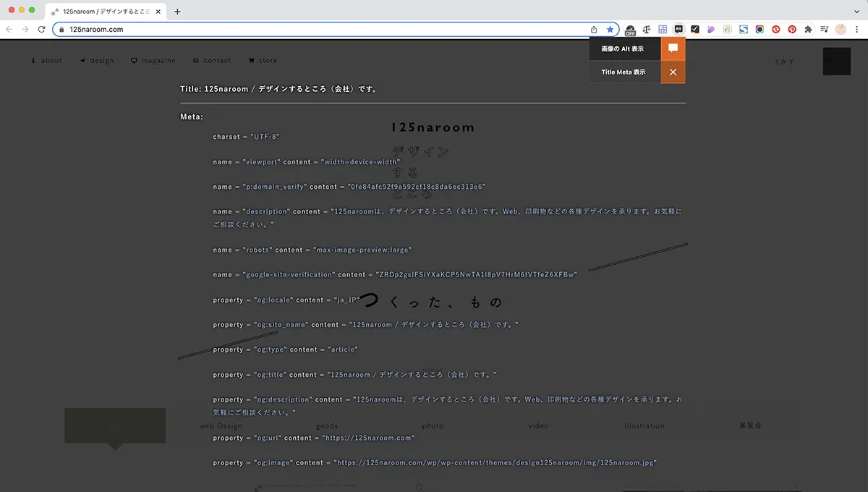Screen dimensions: 868x492
Task: Click the video category link
Action: click(x=538, y=425)
